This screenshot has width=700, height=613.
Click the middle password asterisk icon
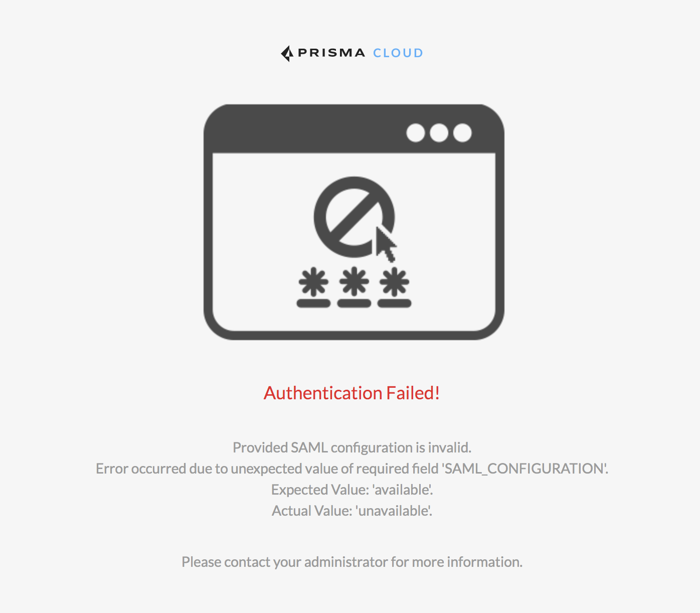tap(354, 281)
